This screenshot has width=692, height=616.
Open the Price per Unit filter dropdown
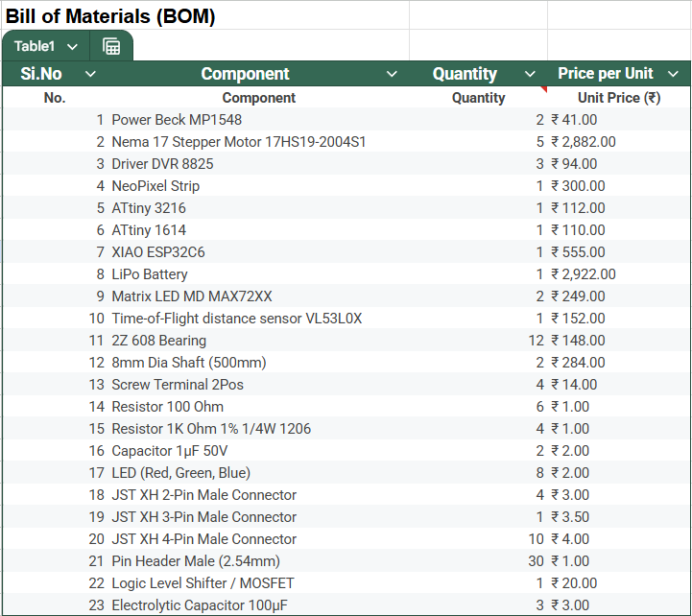click(673, 74)
